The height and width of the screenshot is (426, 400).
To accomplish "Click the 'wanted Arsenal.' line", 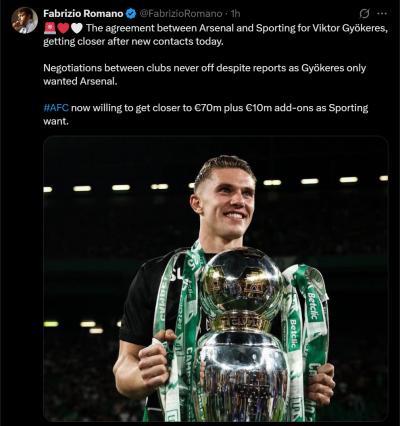I will pos(80,81).
